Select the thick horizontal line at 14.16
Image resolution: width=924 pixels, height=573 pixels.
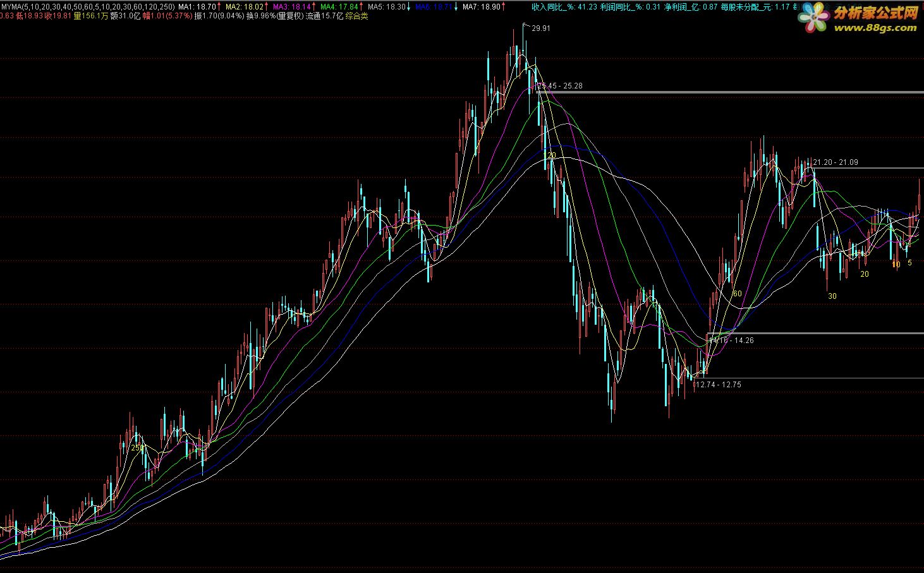(815, 333)
